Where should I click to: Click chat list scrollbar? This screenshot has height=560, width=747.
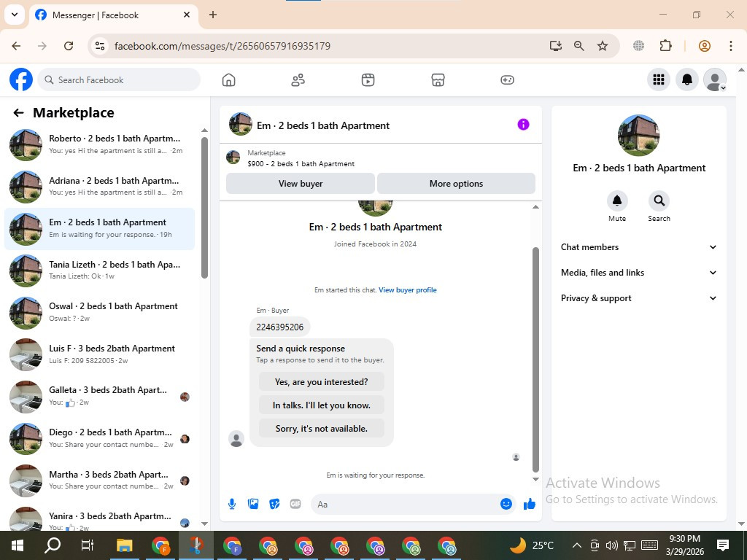(x=204, y=208)
